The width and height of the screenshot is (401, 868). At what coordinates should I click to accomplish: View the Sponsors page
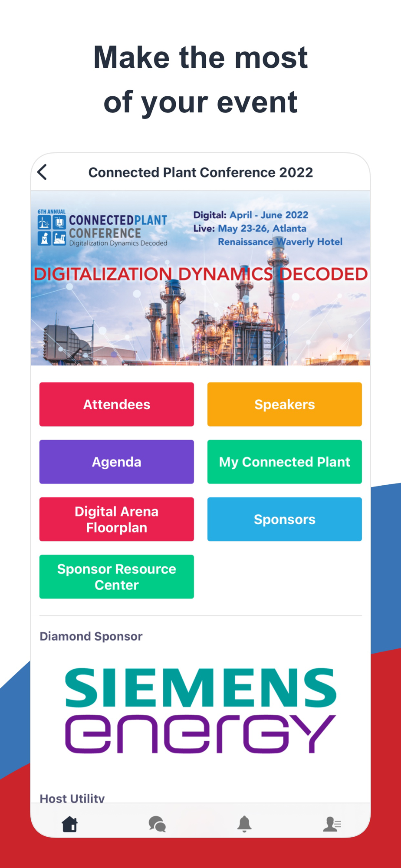[x=285, y=519]
